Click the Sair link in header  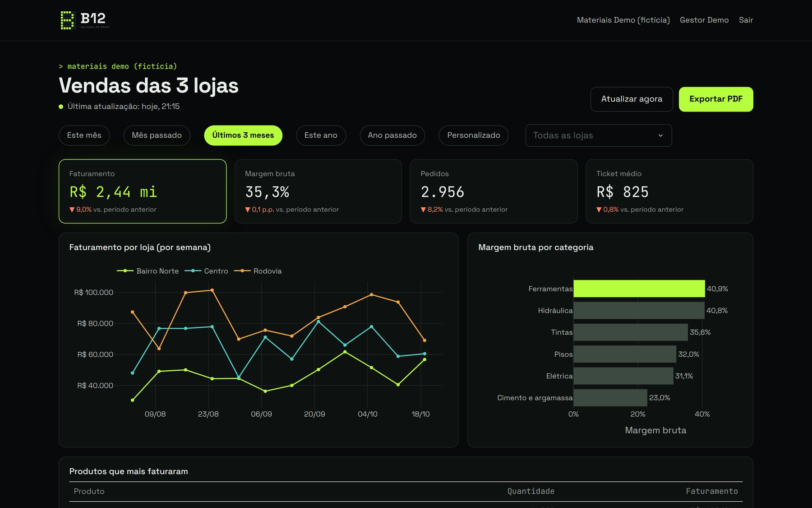pos(746,20)
